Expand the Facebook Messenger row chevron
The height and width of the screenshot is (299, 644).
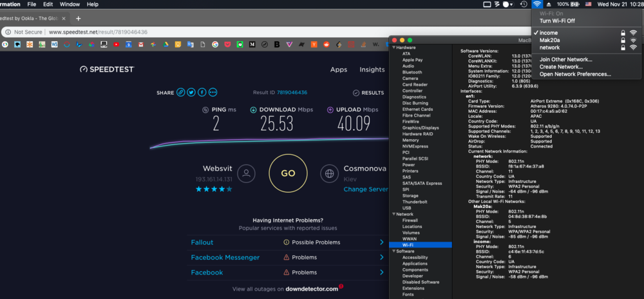381,258
